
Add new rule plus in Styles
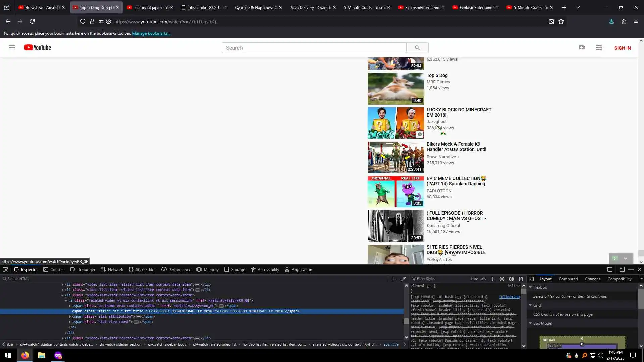(x=492, y=279)
